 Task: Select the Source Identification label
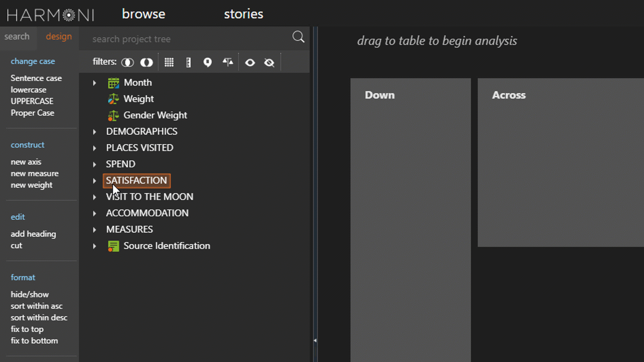(167, 246)
